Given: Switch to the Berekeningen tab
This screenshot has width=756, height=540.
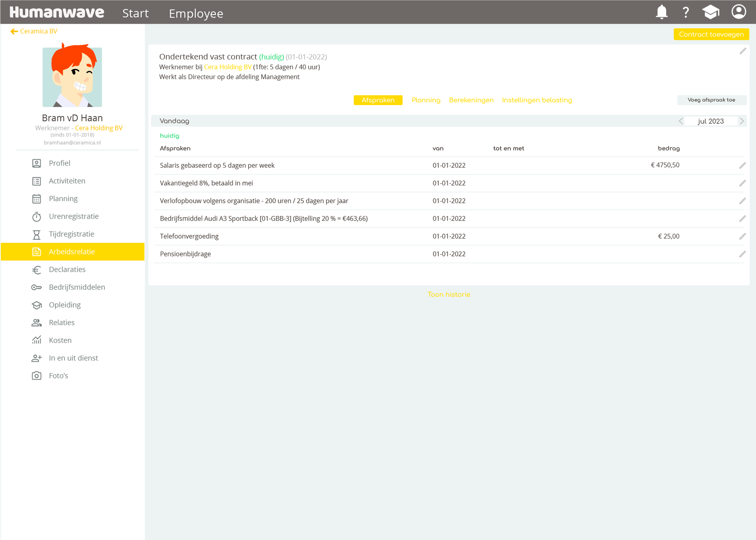Looking at the screenshot, I should (471, 100).
